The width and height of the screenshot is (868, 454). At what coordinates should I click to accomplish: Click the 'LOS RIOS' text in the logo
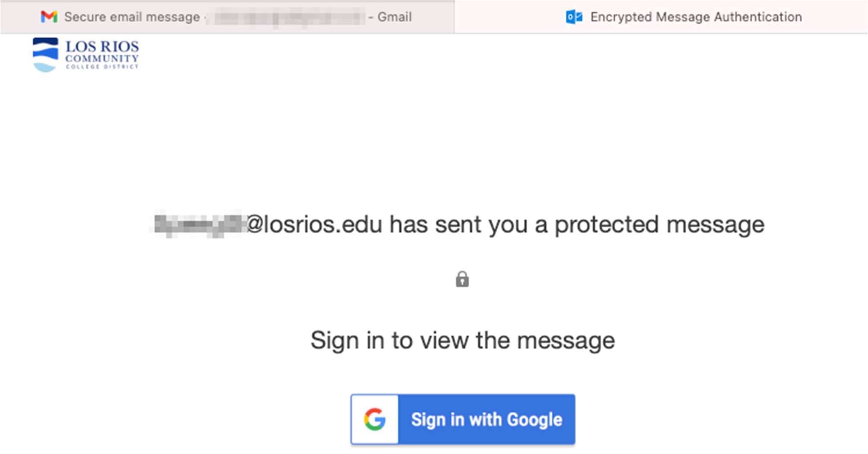click(102, 46)
